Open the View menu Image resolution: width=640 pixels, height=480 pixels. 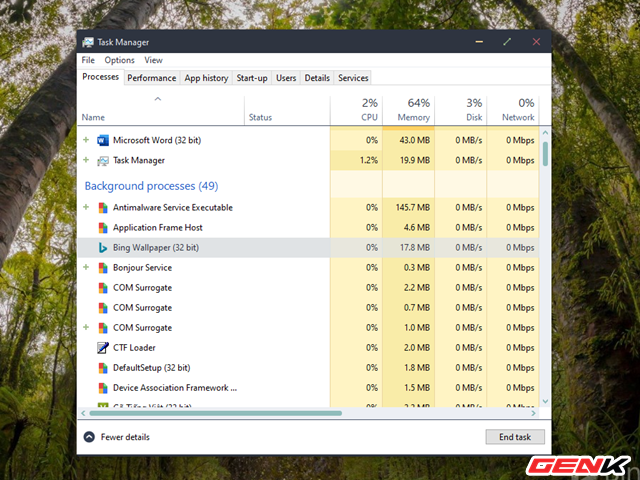coord(153,60)
